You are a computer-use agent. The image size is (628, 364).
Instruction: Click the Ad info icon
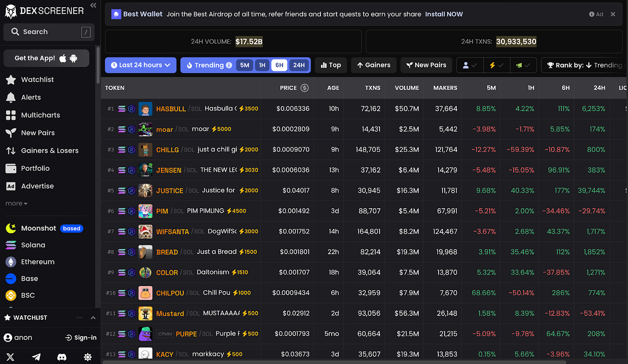coord(592,14)
